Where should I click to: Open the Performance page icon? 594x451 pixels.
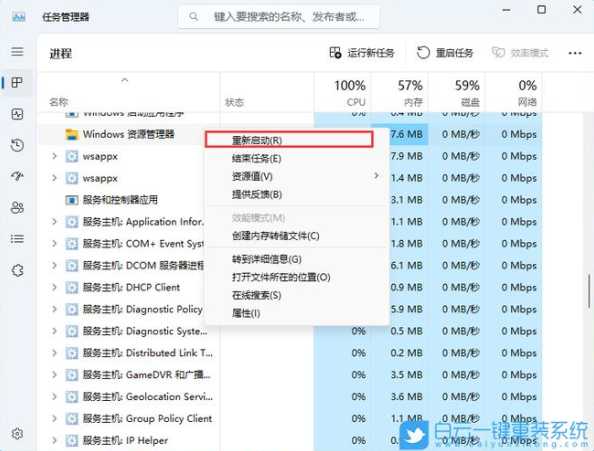(x=17, y=114)
